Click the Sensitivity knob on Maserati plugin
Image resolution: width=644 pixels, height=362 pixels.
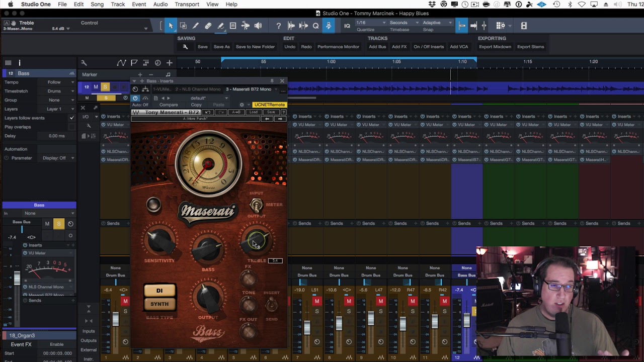tap(159, 240)
